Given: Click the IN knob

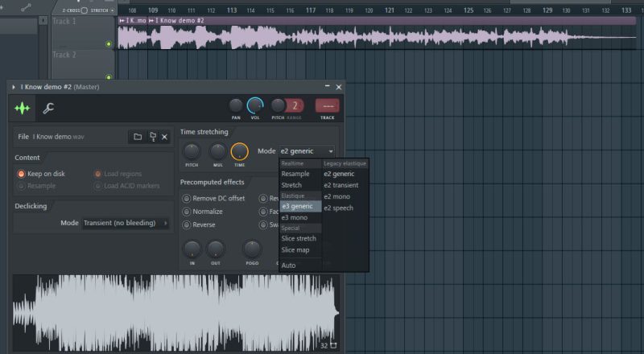Looking at the screenshot, I should [x=192, y=249].
